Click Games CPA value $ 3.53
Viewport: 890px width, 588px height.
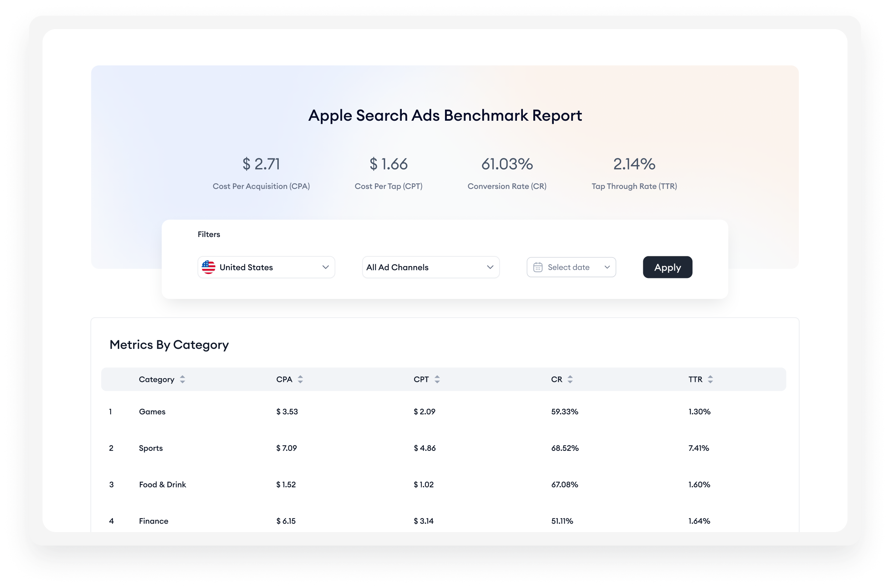[x=287, y=411]
